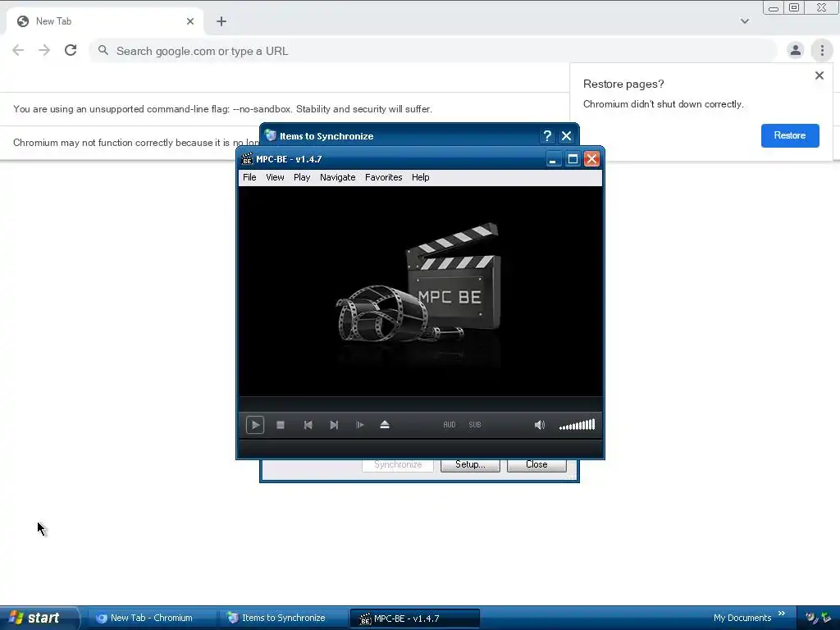
Task: Skip to next track in MPC-BE
Action: (334, 425)
